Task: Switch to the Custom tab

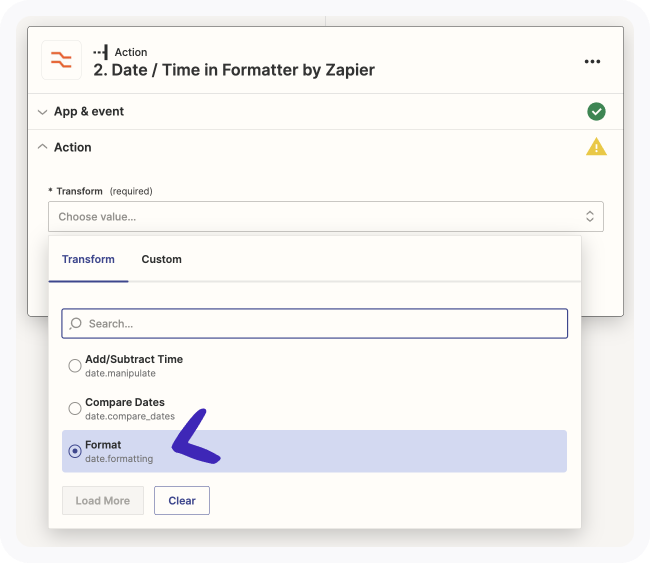Action: (161, 259)
